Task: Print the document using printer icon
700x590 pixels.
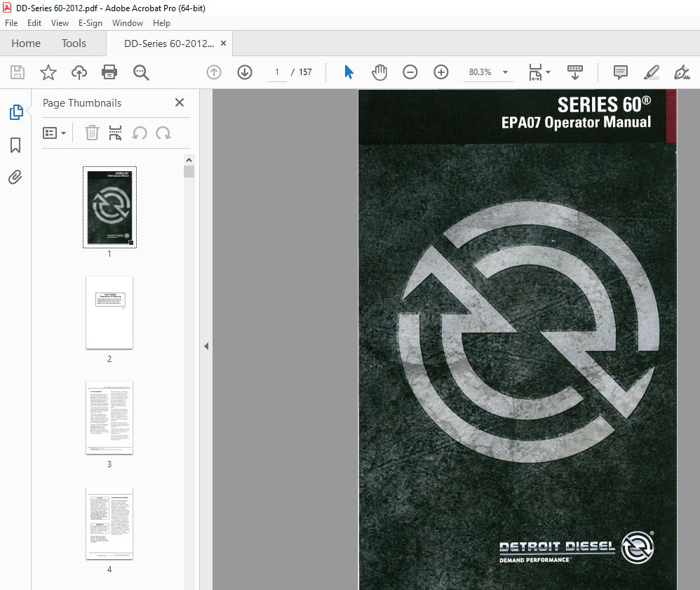Action: [x=109, y=72]
